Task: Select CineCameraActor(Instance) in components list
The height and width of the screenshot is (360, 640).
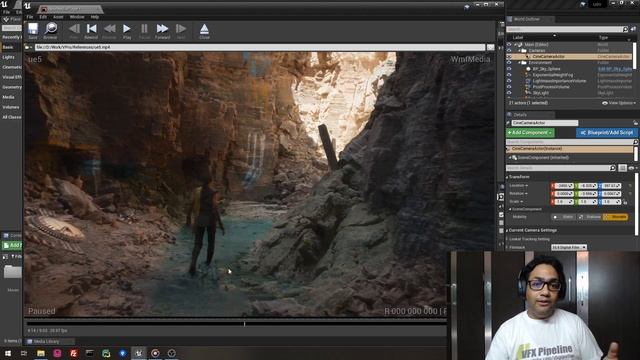Action: (570, 149)
